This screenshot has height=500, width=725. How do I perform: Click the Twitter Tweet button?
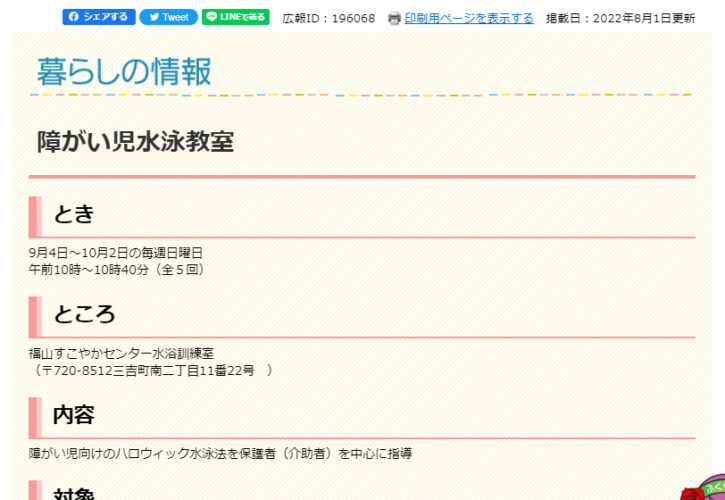(169, 17)
